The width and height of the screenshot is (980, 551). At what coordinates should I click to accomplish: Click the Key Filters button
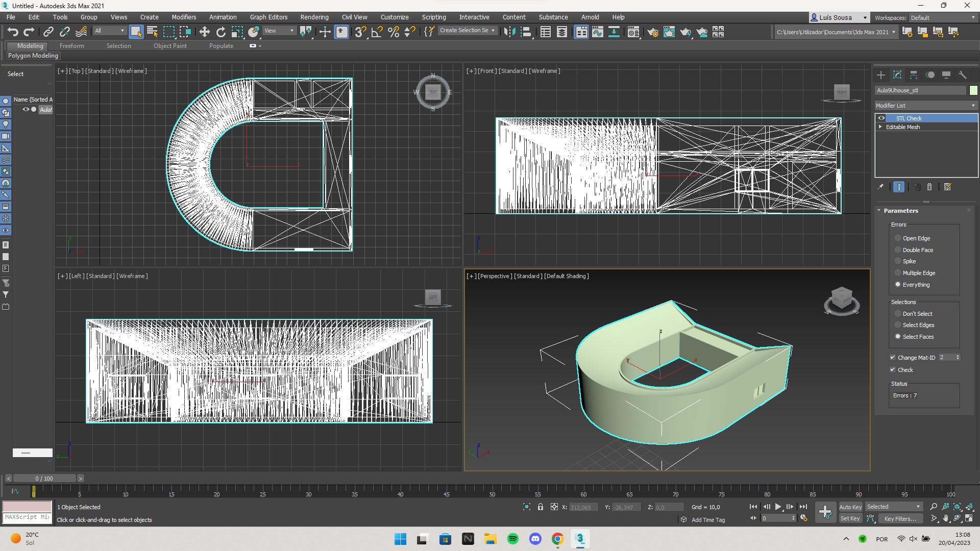coord(900,518)
